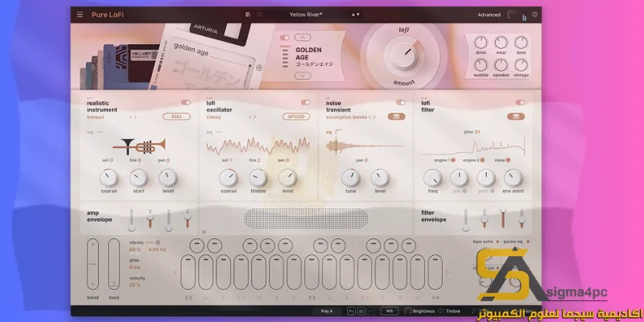Image resolution: width=644 pixels, height=322 pixels.
Task: Click lofi oscillator timbre knob
Action: [258, 178]
